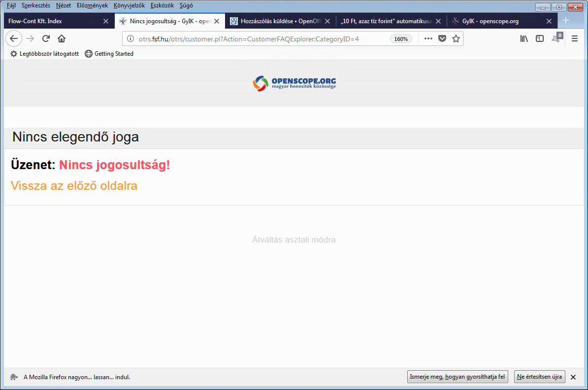Go to the Home page icon
This screenshot has width=588, height=390.
62,39
